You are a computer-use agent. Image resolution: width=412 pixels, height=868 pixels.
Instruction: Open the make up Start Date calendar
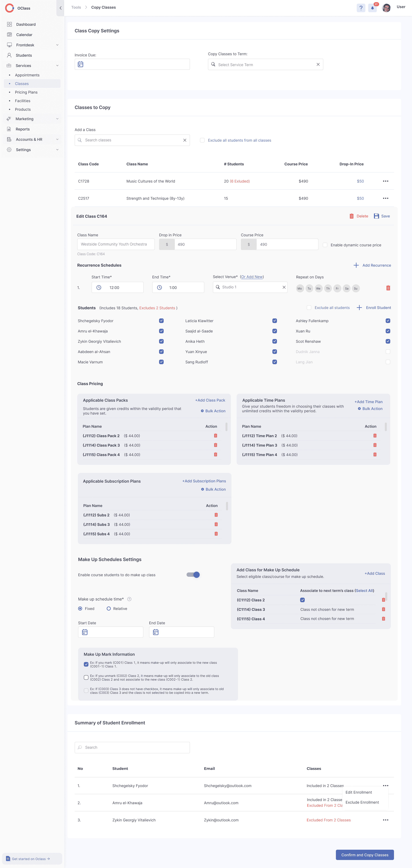tap(85, 632)
